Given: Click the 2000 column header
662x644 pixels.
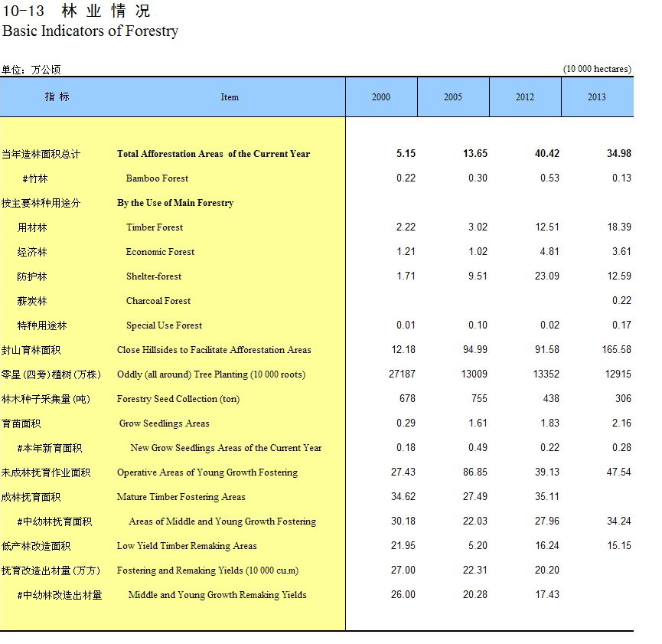Looking at the screenshot, I should [380, 97].
